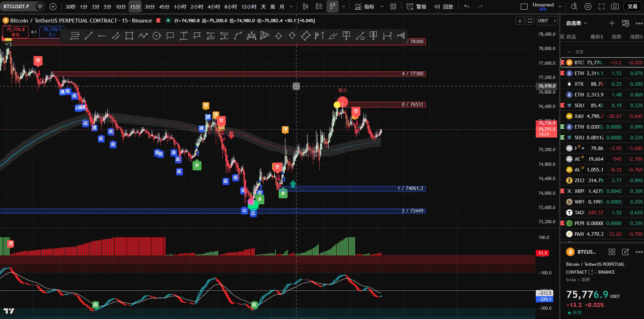Toggle scroll-to-latest down arrow button

pyautogui.click(x=520, y=21)
